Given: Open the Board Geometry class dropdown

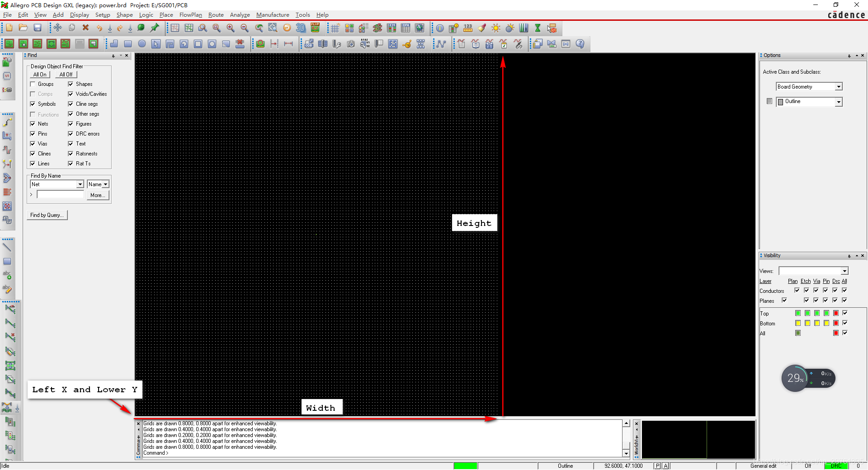Looking at the screenshot, I should pyautogui.click(x=839, y=87).
